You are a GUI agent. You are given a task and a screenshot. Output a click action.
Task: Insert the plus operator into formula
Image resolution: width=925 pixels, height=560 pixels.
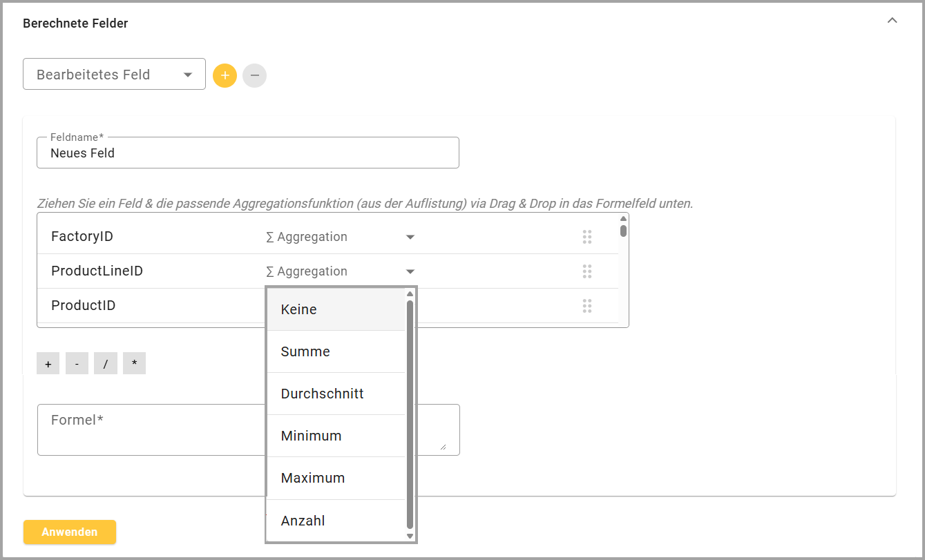tap(48, 364)
